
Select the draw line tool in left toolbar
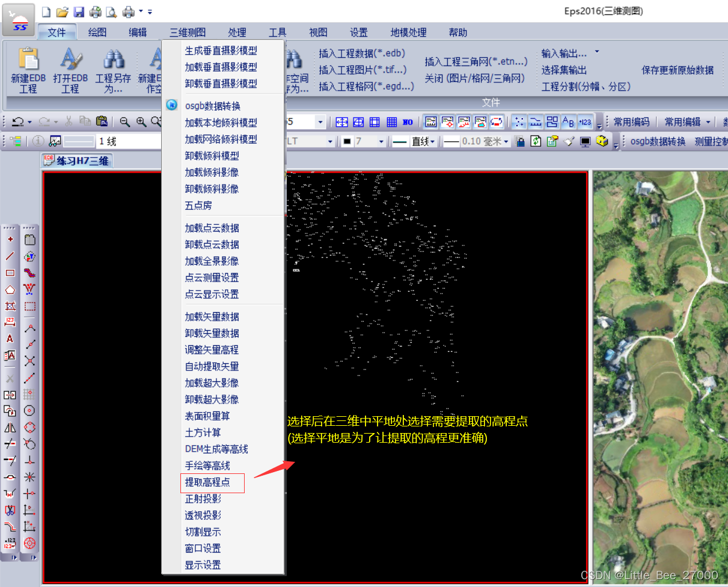[x=10, y=256]
